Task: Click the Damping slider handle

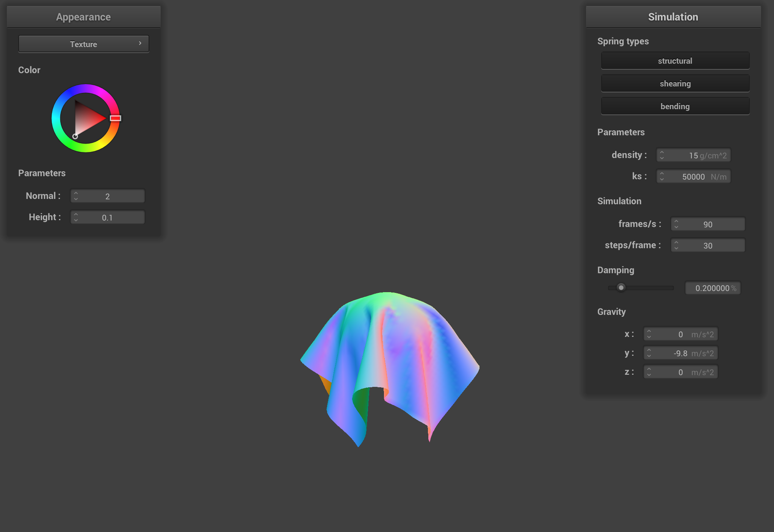Action: 621,288
